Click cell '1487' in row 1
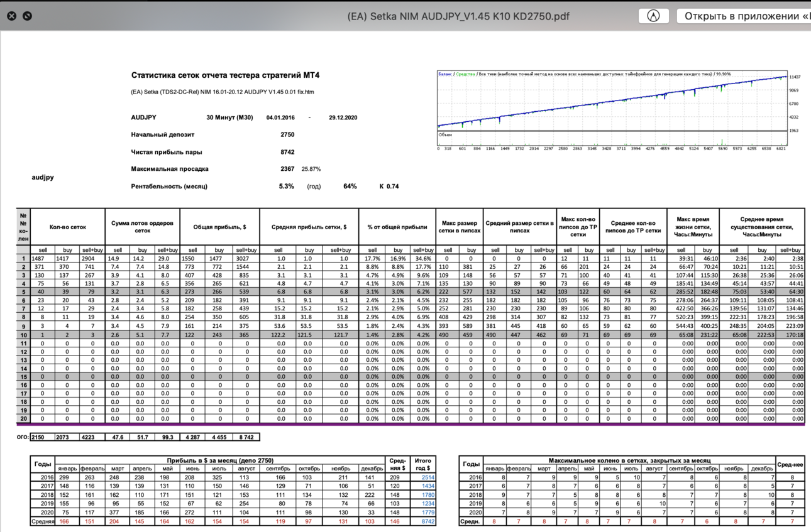Image resolution: width=811 pixels, height=532 pixels. (x=43, y=258)
